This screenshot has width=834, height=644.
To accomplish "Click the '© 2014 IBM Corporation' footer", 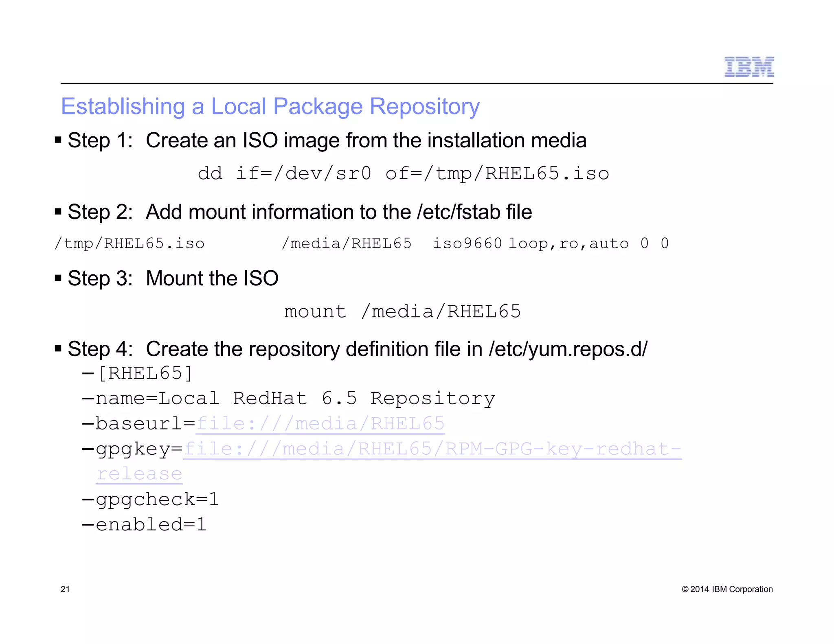I will coord(727,589).
